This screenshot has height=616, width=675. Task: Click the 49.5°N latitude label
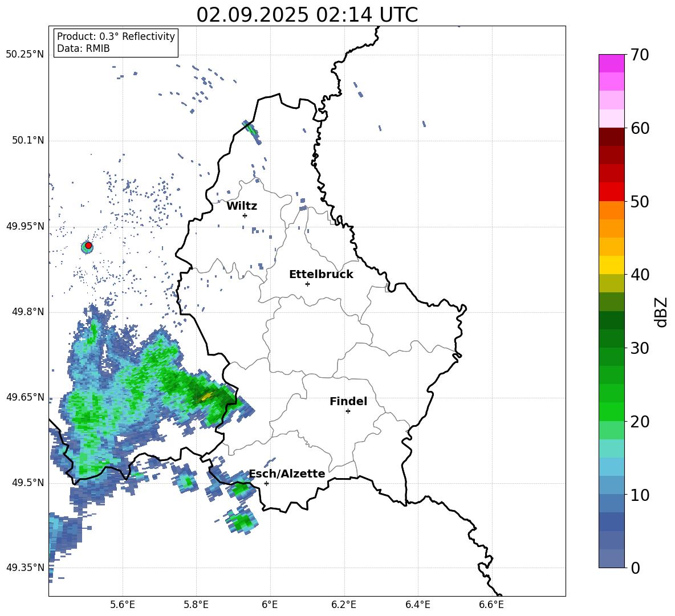28,483
